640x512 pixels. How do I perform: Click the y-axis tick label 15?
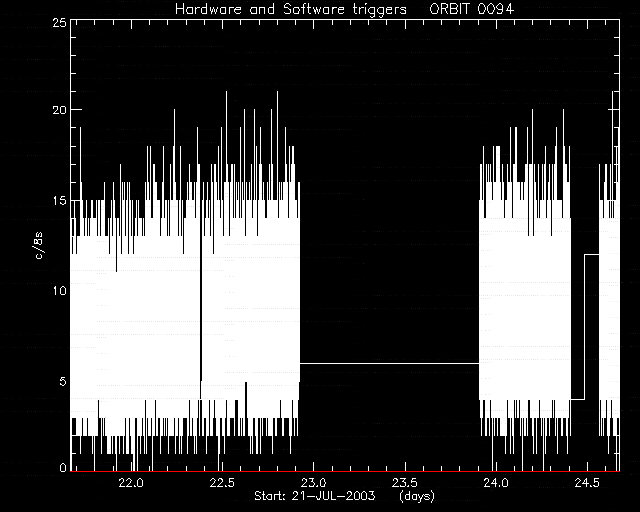(x=59, y=200)
